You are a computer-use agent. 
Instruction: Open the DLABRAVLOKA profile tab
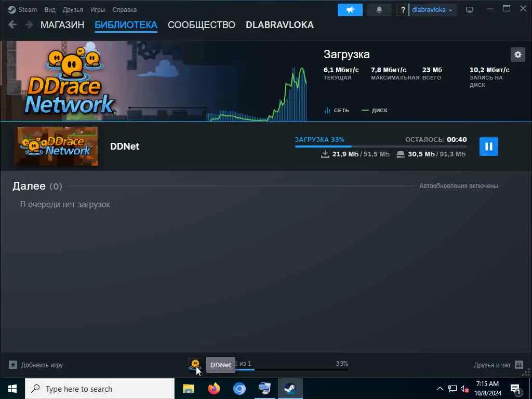click(x=280, y=25)
